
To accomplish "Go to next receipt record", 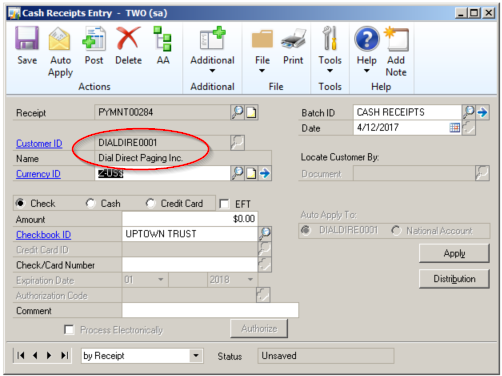I will point(49,356).
